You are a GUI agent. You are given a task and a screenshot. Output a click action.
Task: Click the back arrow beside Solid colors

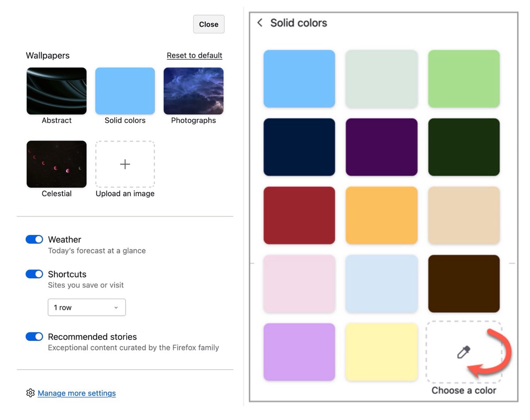pyautogui.click(x=260, y=23)
